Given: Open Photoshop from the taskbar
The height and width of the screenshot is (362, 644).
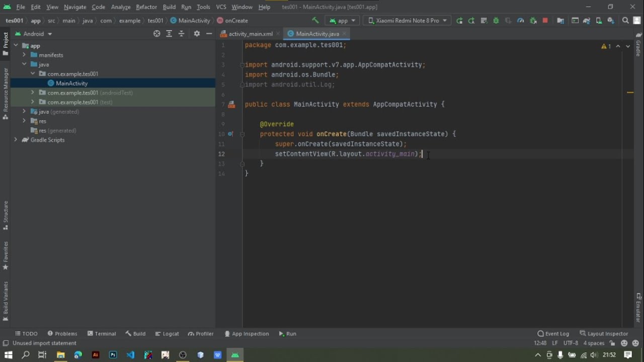Looking at the screenshot, I should point(113,355).
